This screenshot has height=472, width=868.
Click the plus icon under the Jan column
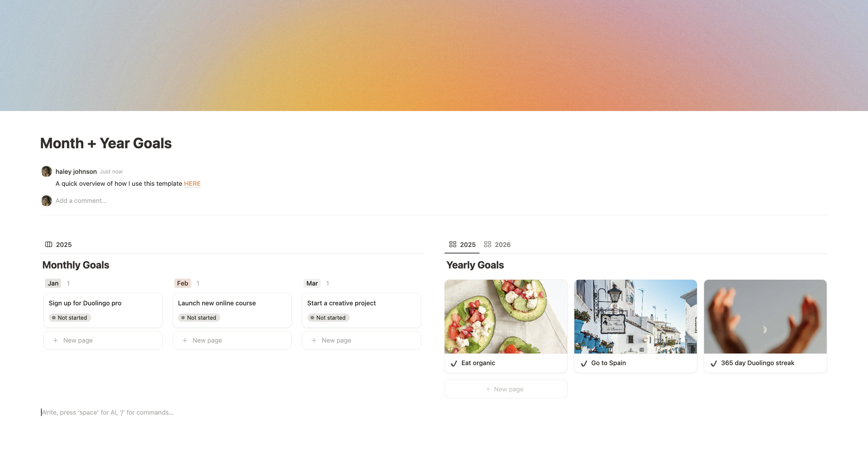56,340
